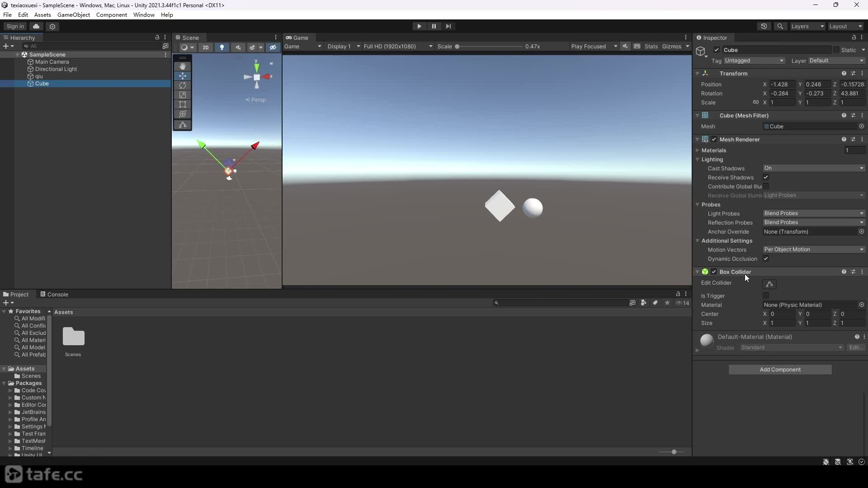Open Undo History from the top toolbar
Screen dimensions: 868x488
tap(764, 26)
